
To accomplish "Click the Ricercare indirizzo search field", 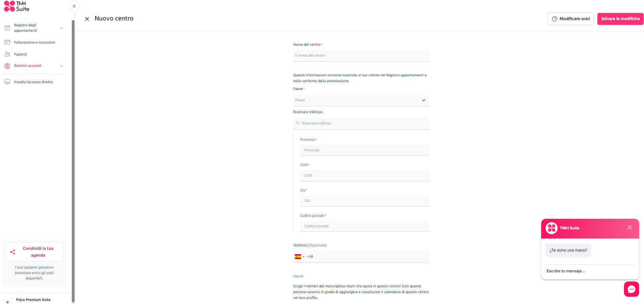I will (x=361, y=123).
